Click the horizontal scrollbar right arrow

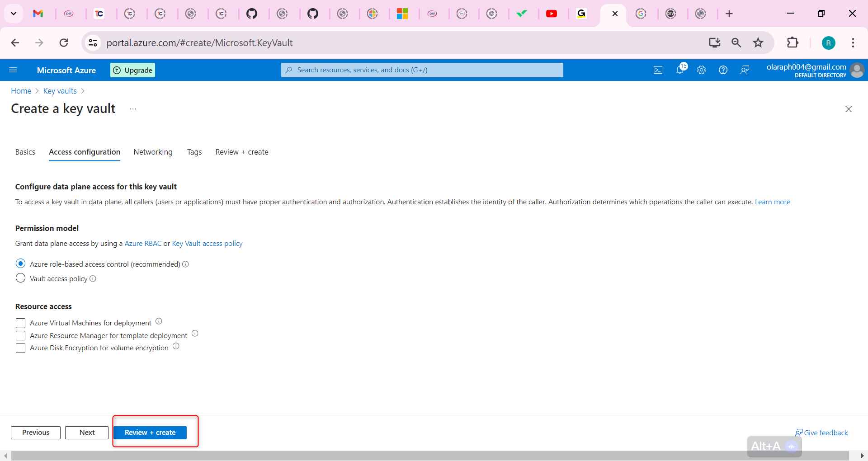click(x=862, y=456)
